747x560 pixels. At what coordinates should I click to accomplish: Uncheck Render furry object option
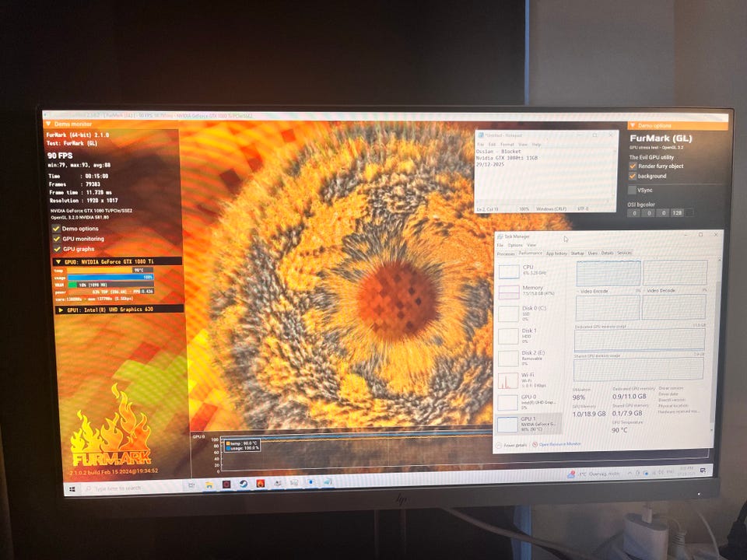click(633, 166)
